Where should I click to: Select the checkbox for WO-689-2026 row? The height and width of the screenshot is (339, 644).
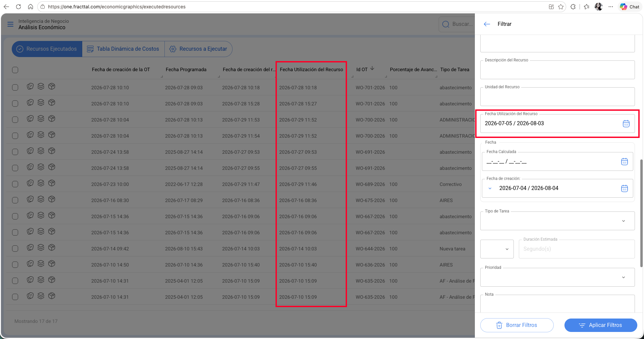[x=15, y=184]
